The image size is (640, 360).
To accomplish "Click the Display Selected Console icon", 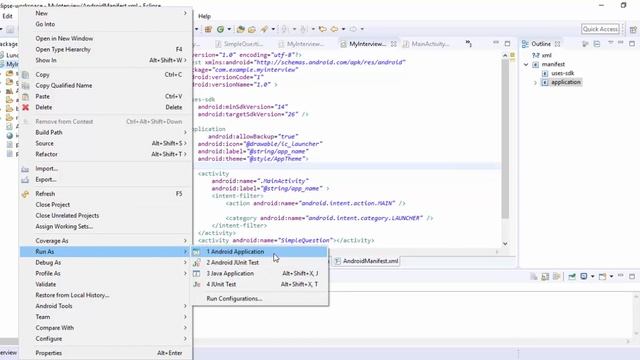I will point(584,277).
